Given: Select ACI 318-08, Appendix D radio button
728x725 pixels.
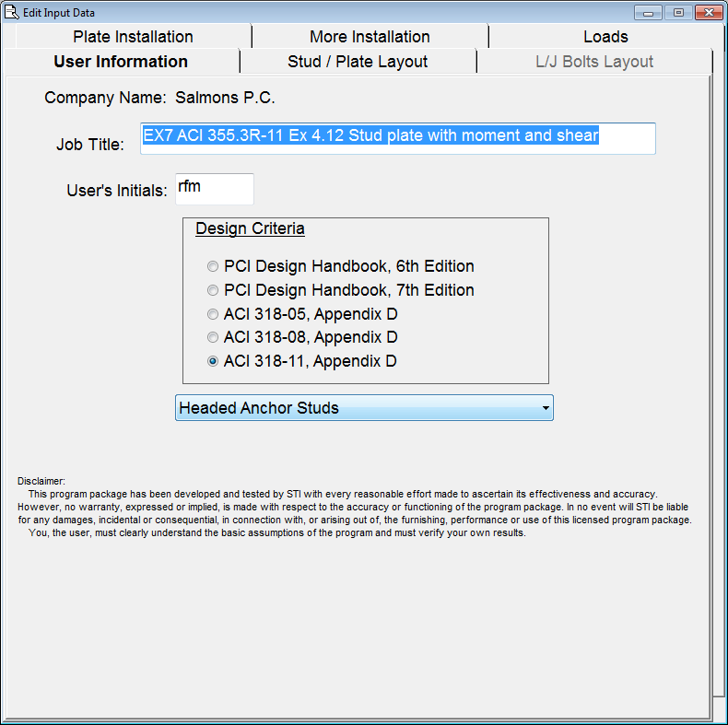Looking at the screenshot, I should [214, 337].
